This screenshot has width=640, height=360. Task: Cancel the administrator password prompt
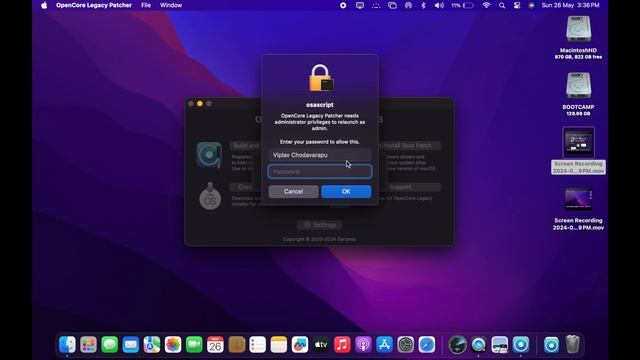click(x=293, y=191)
